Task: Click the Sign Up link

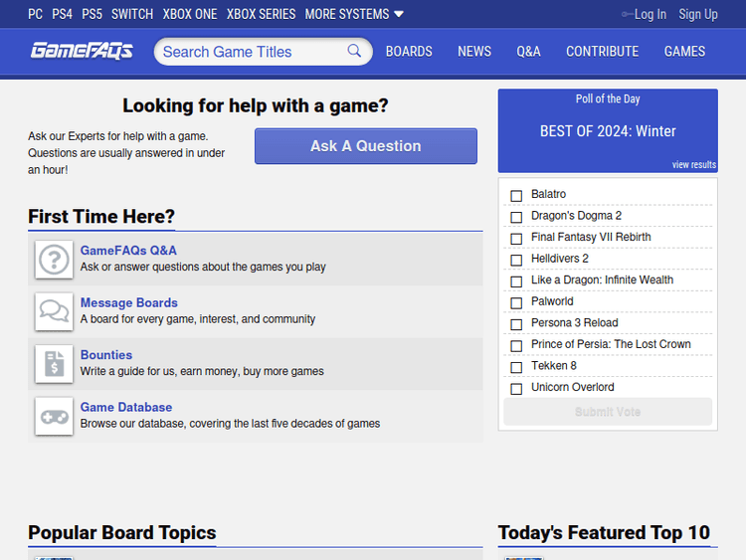Action: [x=698, y=14]
